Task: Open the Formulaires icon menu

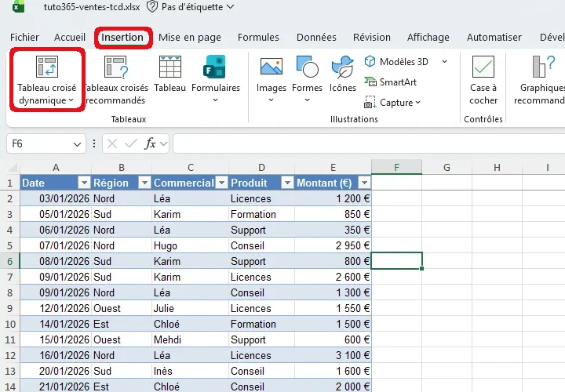Action: 216,66
